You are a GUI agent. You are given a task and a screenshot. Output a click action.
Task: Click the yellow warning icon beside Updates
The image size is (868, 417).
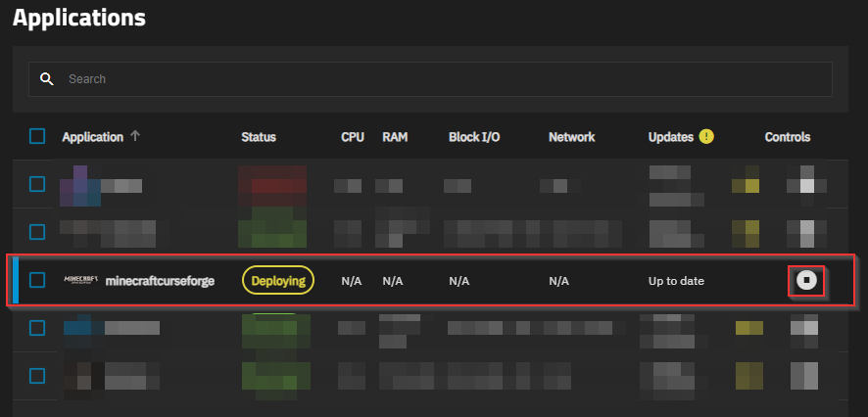pyautogui.click(x=706, y=136)
